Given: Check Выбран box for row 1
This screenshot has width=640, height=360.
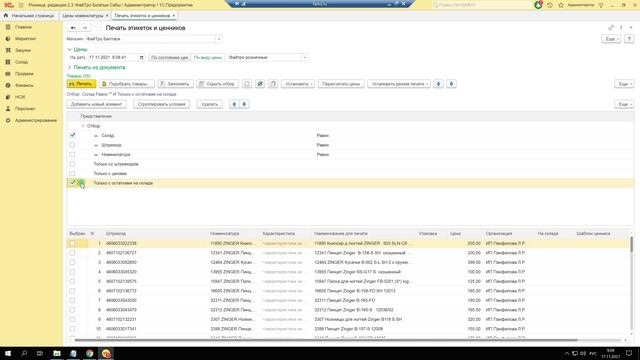Looking at the screenshot, I should coord(72,243).
